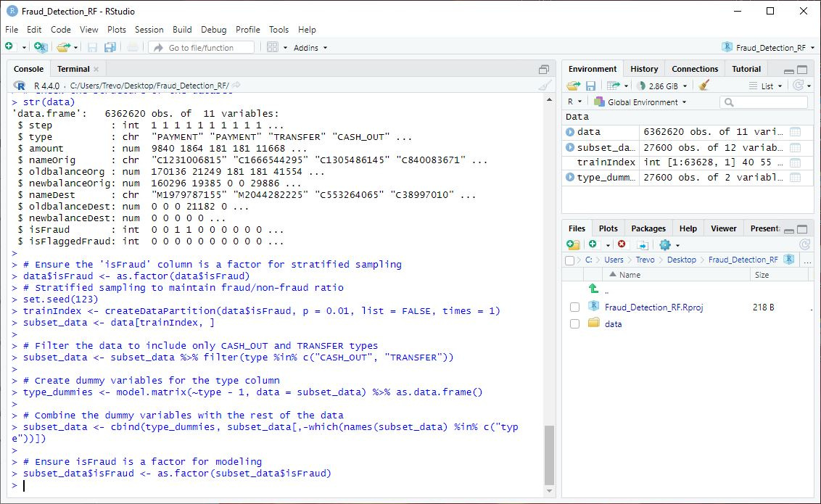Click the Save current document icon
The image size is (821, 504).
[x=92, y=48]
